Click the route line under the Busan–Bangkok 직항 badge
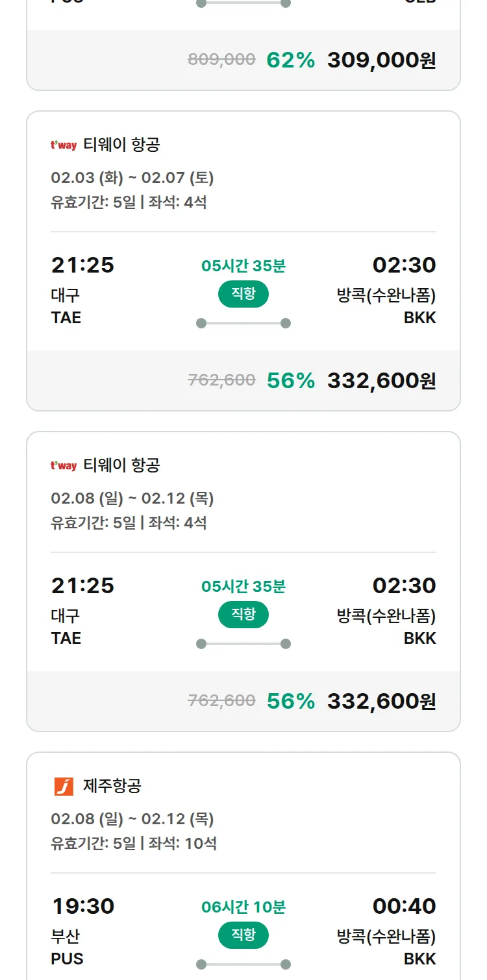487x980 pixels. 243,964
